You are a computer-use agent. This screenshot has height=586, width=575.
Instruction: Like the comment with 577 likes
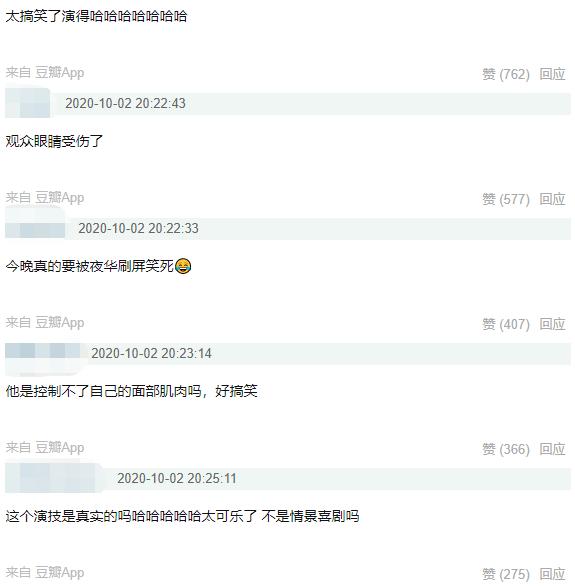pyautogui.click(x=506, y=199)
